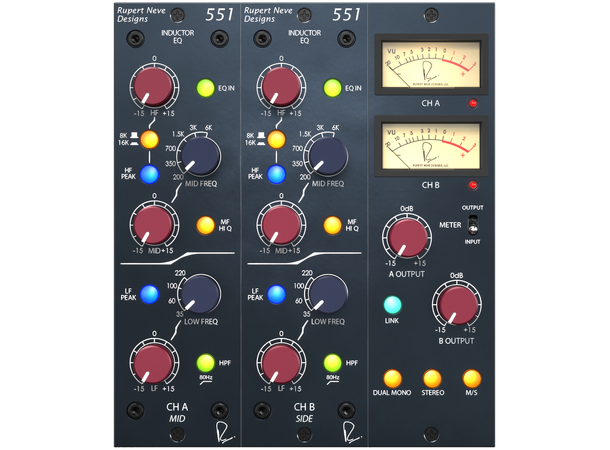610x450 pixels.
Task: Click the CH B MID gain knob
Action: point(280,224)
